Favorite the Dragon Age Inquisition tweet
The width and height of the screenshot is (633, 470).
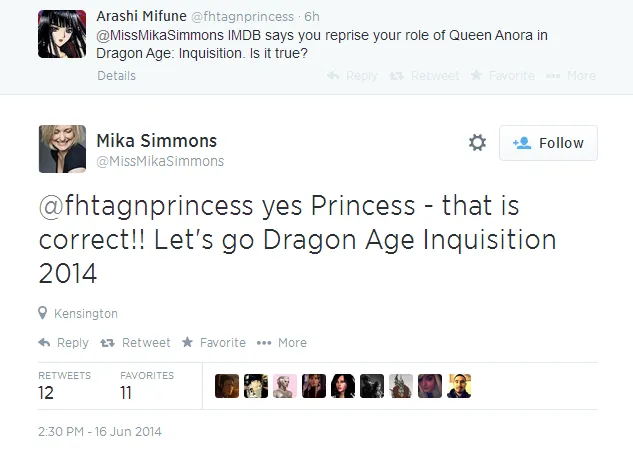click(213, 342)
